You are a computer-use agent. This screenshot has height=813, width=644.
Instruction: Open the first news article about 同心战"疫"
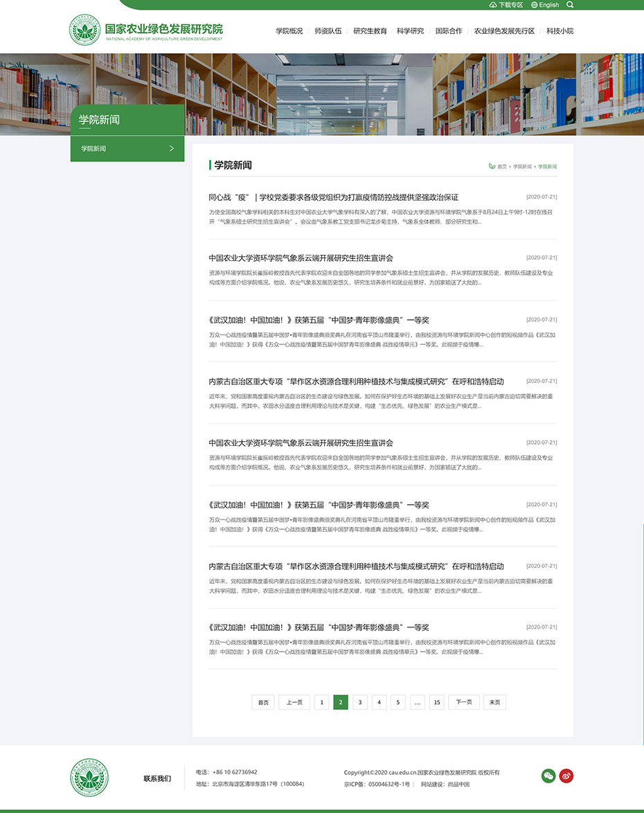coord(333,197)
